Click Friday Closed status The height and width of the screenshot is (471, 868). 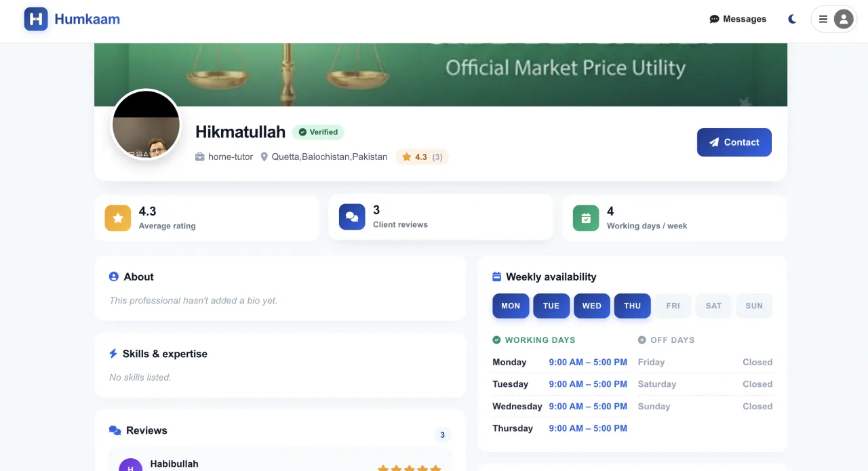tap(757, 362)
